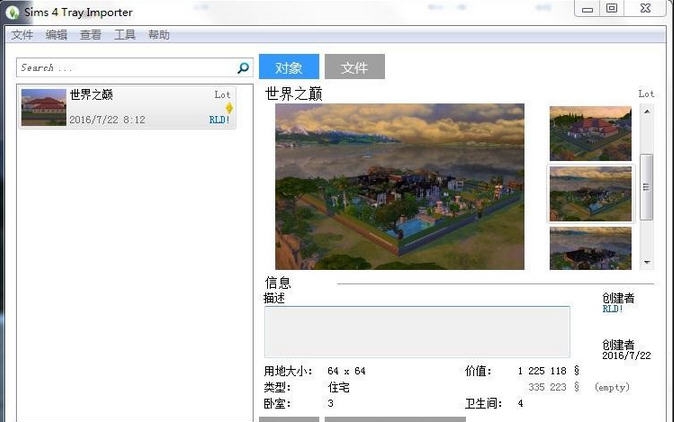Switch to the gray 文件 tab
Viewport: 674px width, 422px height.
point(355,67)
